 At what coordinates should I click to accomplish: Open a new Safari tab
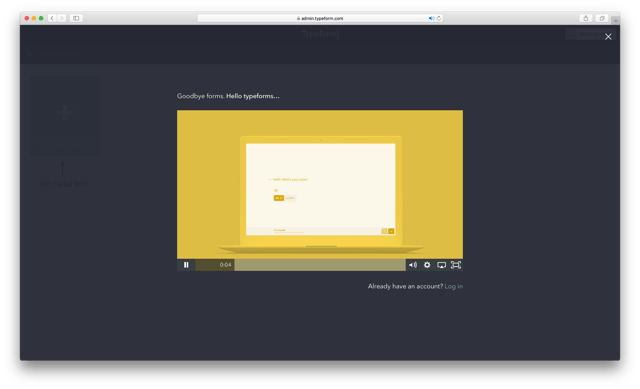click(x=615, y=20)
